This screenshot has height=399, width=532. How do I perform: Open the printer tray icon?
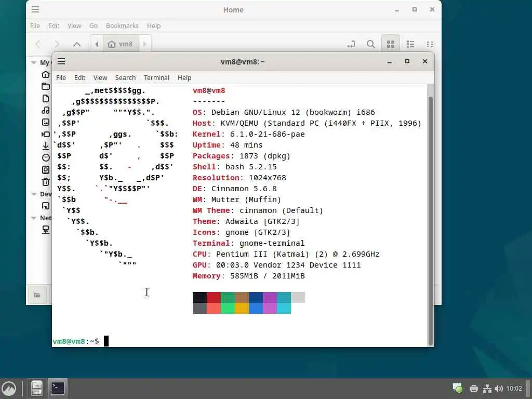coord(474,389)
